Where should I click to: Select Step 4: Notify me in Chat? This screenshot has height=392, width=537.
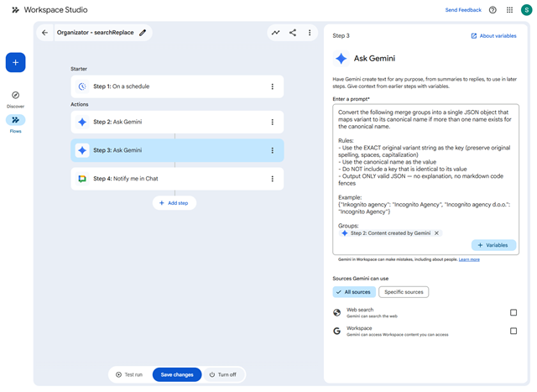click(x=177, y=179)
